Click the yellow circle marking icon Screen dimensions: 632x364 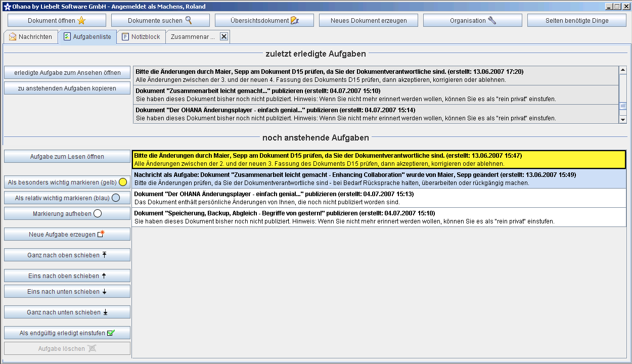tap(122, 182)
